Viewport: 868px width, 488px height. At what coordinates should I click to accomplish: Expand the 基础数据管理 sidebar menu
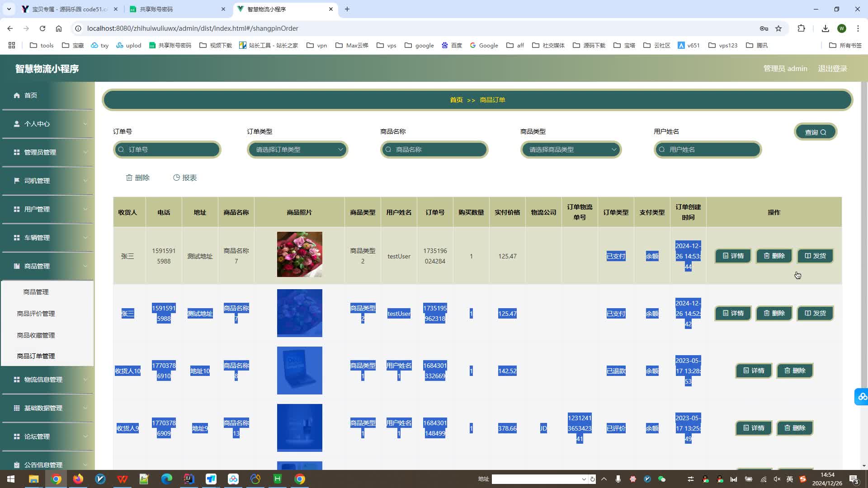click(47, 408)
